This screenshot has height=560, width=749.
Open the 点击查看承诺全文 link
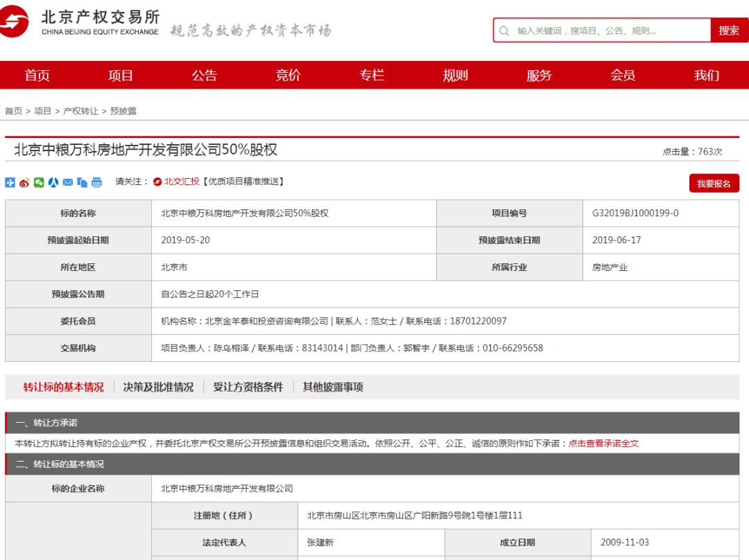(603, 444)
